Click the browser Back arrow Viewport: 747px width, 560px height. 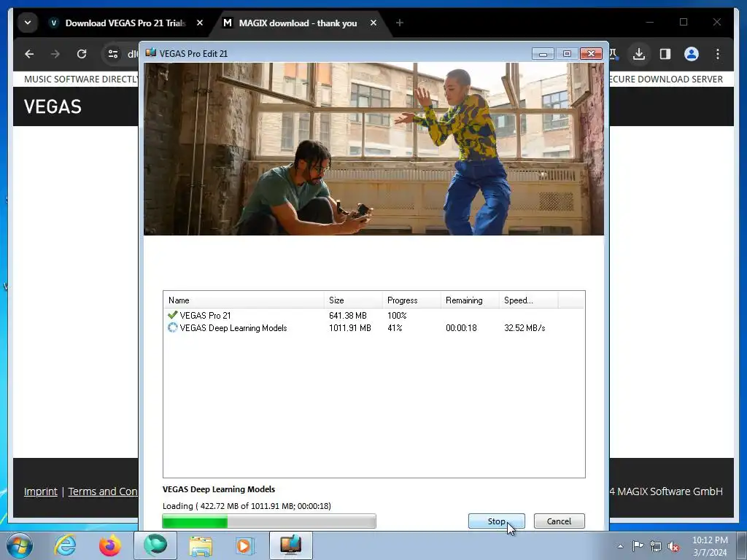29,54
